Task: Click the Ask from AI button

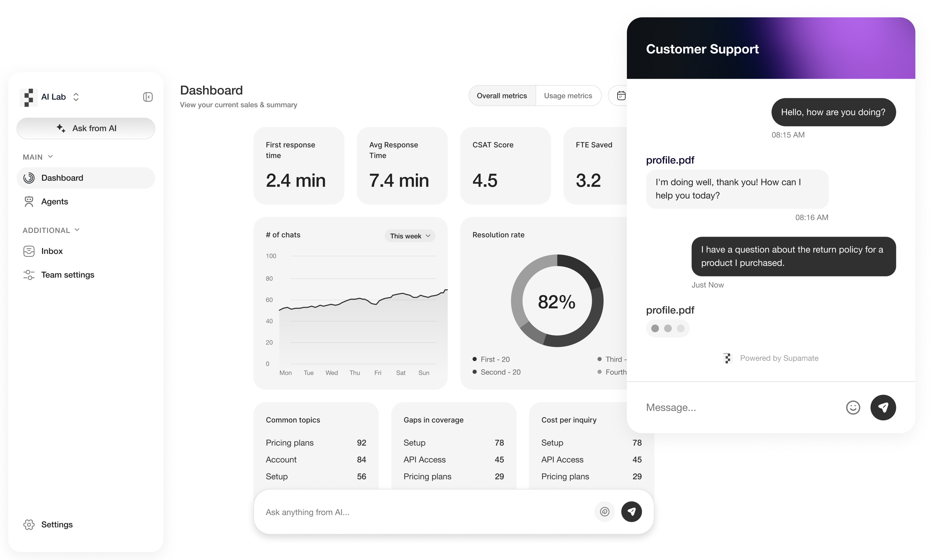Action: (x=86, y=128)
